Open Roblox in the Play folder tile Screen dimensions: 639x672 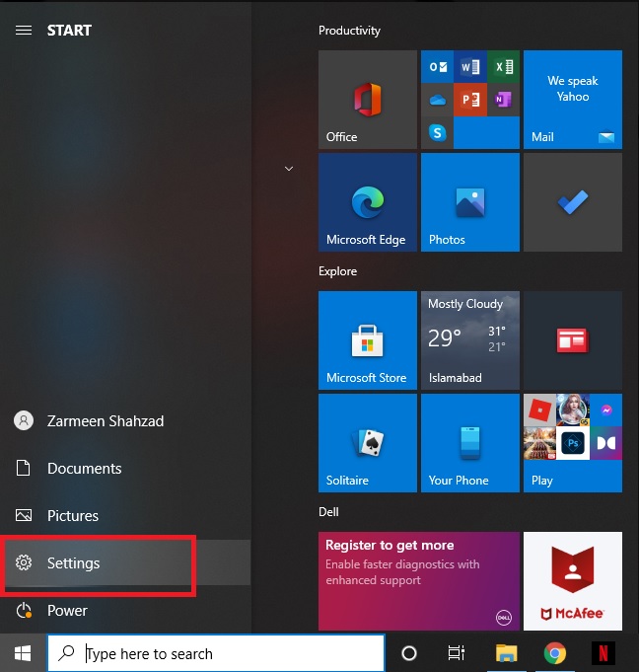[539, 411]
